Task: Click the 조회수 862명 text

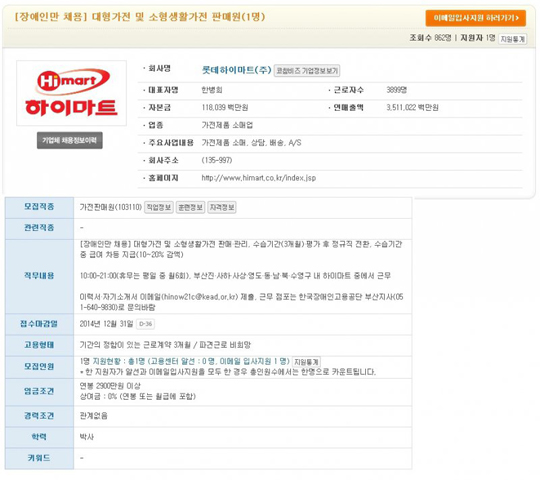Action: 430,38
